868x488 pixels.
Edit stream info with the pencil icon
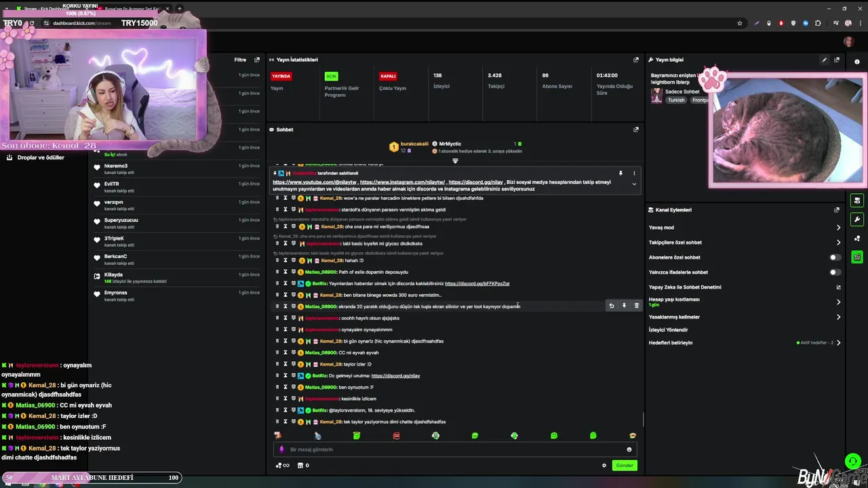825,60
